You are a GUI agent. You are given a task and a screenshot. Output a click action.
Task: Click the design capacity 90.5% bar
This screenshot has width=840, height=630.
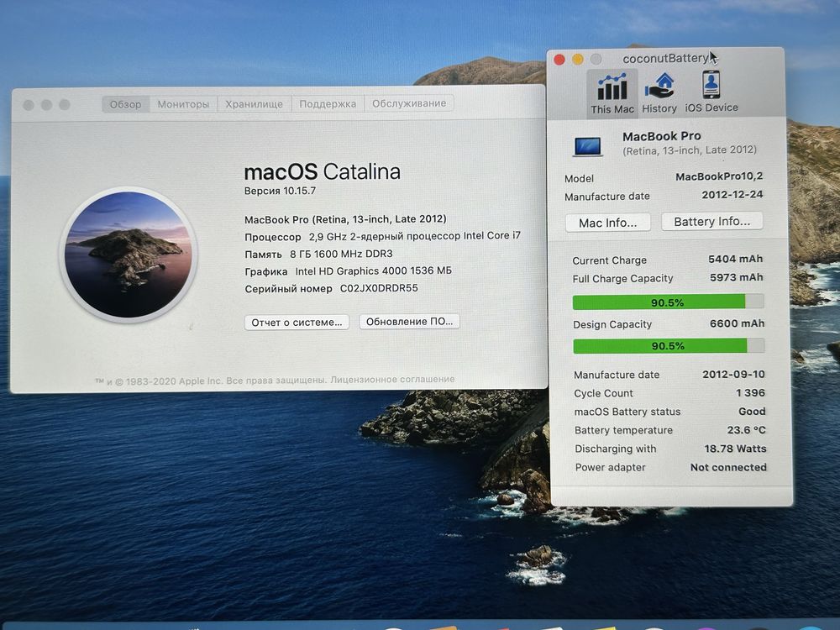pos(668,345)
